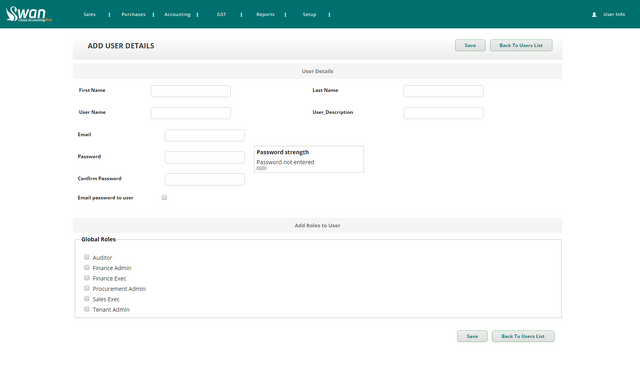
Task: Click the 'ADD USER DETAILS' page title
Action: coord(121,46)
